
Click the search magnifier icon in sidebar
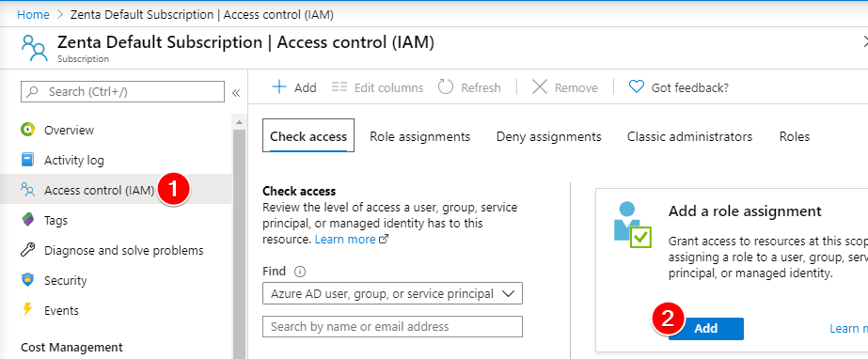(x=34, y=91)
